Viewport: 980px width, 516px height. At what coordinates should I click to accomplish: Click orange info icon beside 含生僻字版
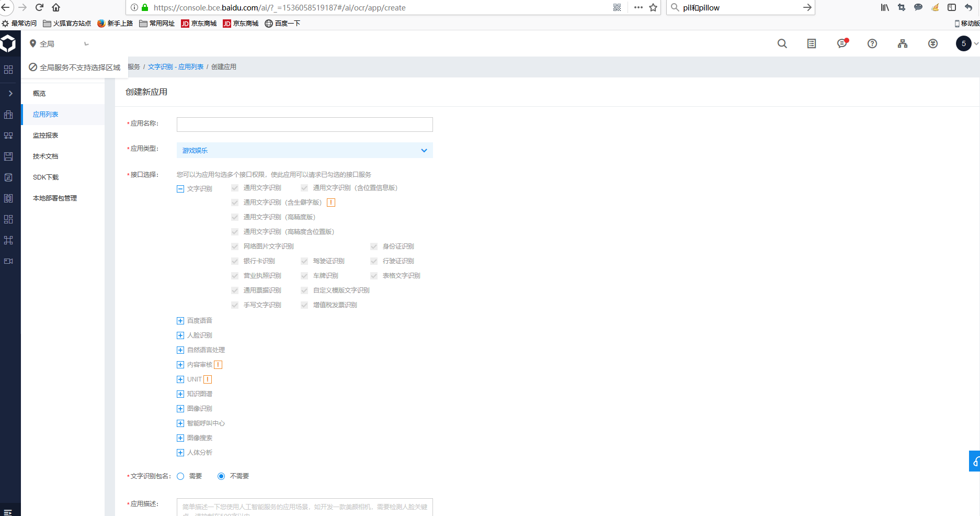pos(331,203)
